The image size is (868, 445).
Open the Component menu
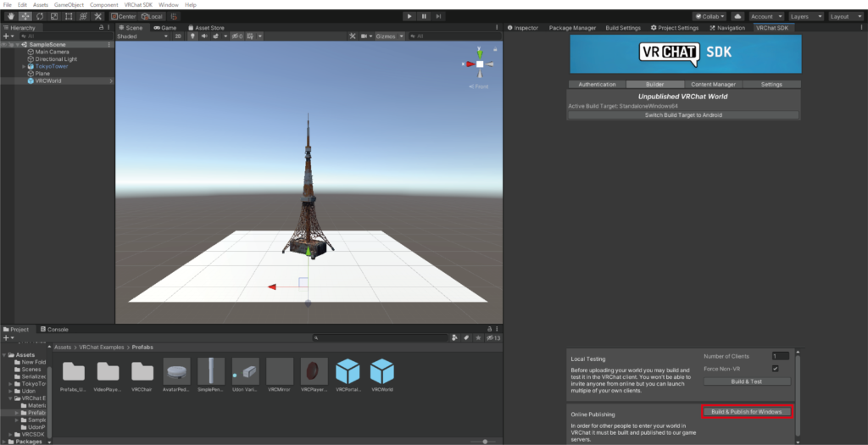click(103, 4)
